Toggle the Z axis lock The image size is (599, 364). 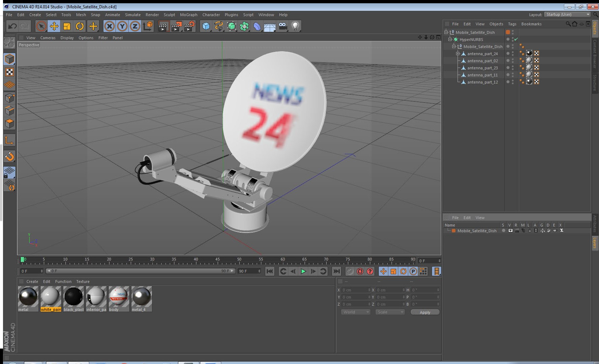point(135,26)
